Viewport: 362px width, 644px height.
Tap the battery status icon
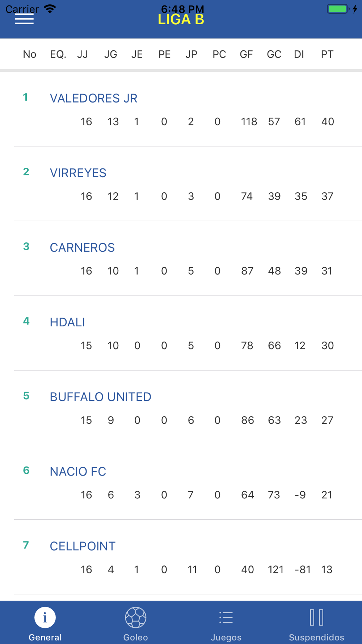(338, 9)
